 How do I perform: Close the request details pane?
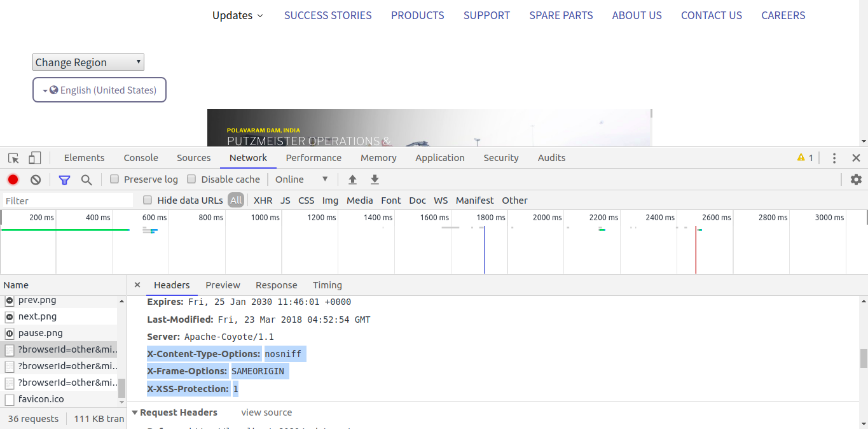pos(137,285)
